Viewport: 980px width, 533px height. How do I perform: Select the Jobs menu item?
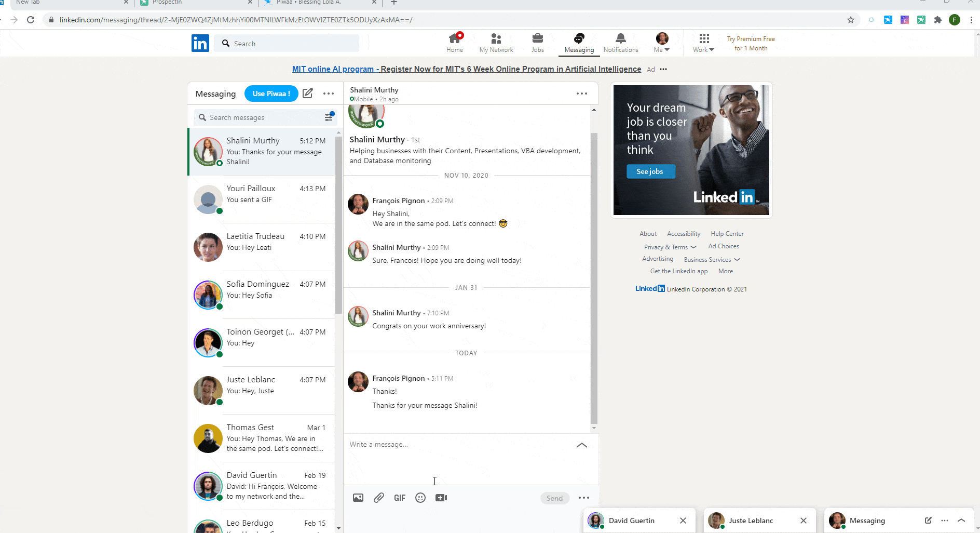[x=538, y=42]
